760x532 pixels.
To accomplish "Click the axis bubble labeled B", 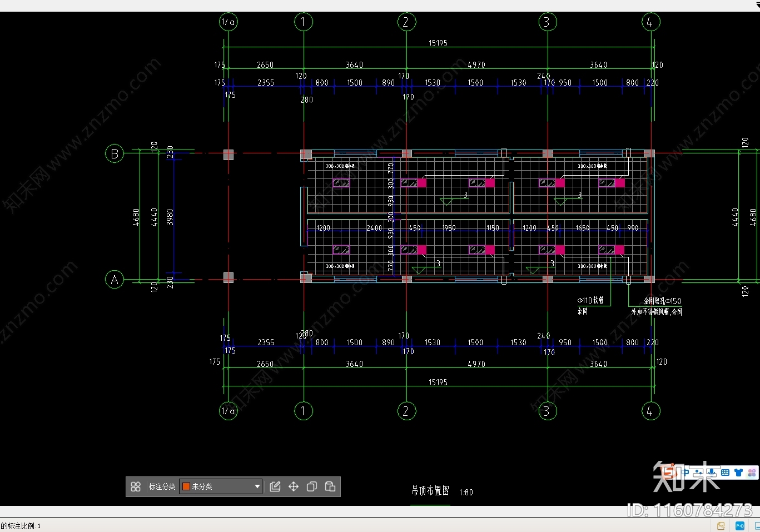I will [115, 153].
